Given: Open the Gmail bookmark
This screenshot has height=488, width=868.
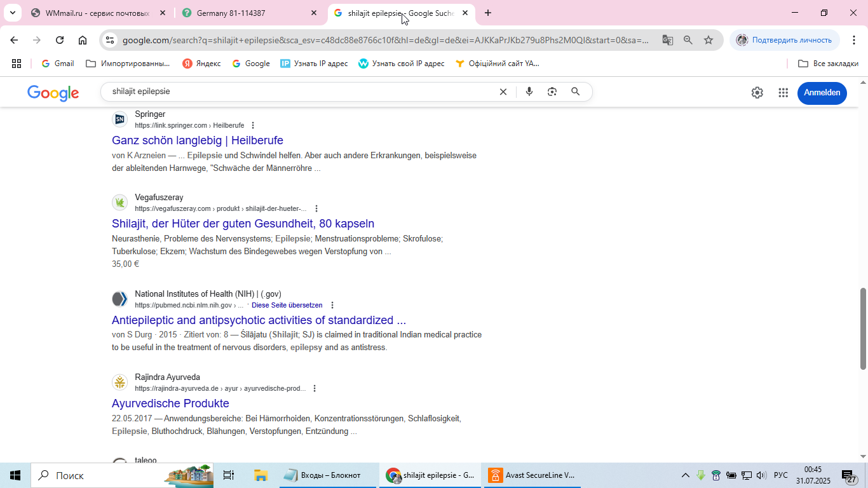Looking at the screenshot, I should 58,64.
